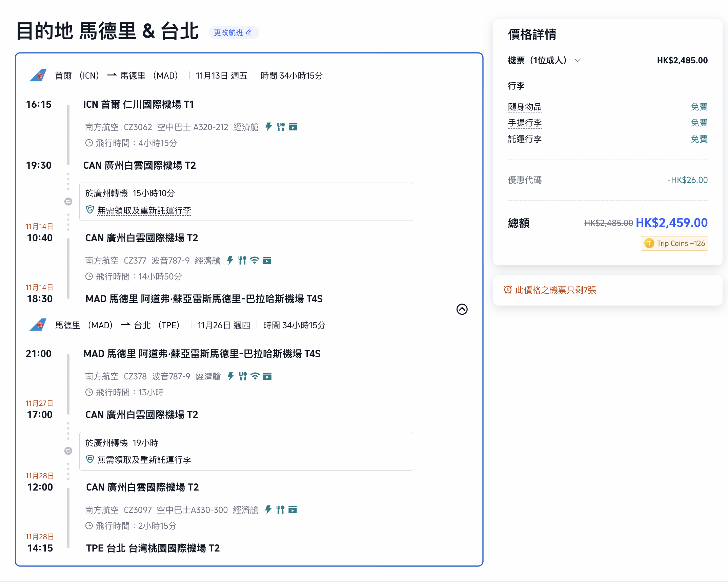The image size is (728, 582).
Task: Click arrival time 14:15
Action: click(40, 548)
